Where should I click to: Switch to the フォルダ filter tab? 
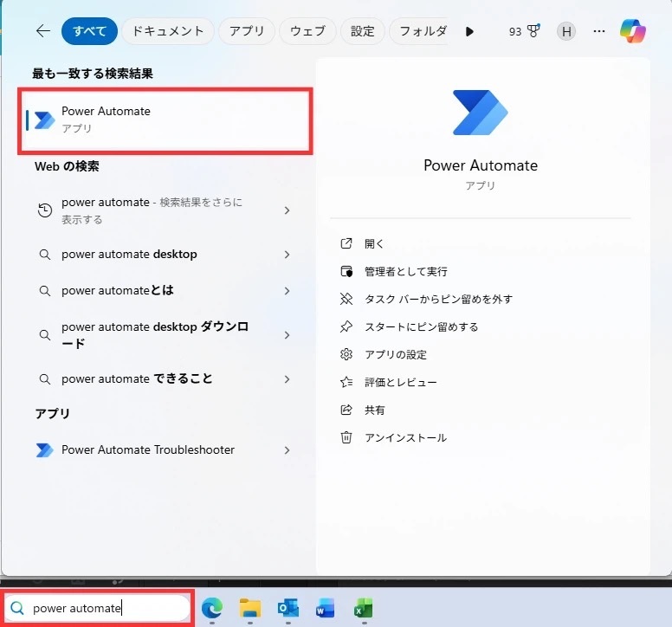pos(419,31)
